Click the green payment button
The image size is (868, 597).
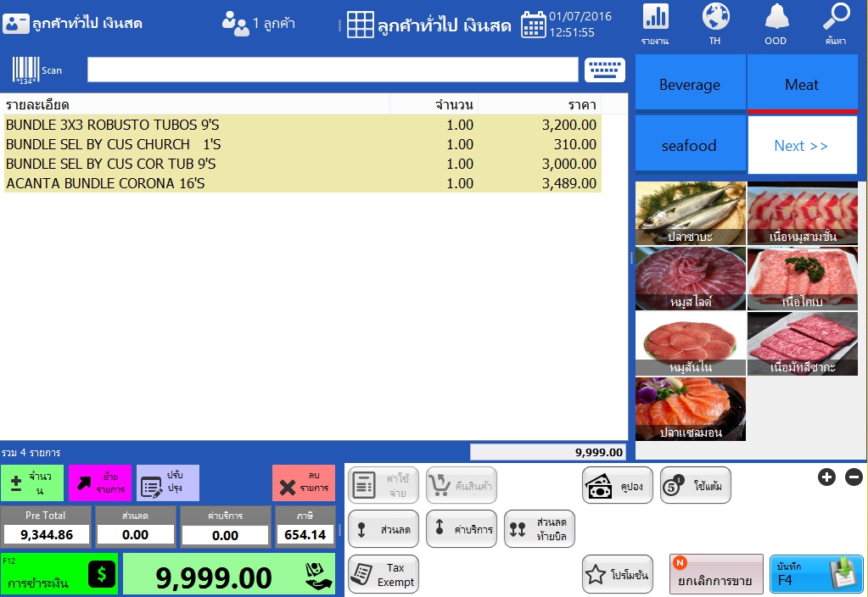click(59, 574)
